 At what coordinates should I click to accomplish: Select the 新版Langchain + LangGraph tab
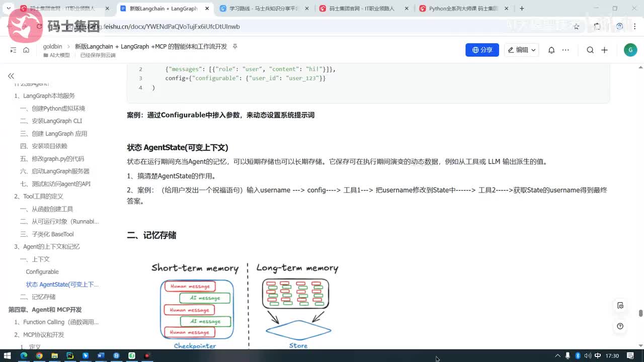tap(164, 9)
